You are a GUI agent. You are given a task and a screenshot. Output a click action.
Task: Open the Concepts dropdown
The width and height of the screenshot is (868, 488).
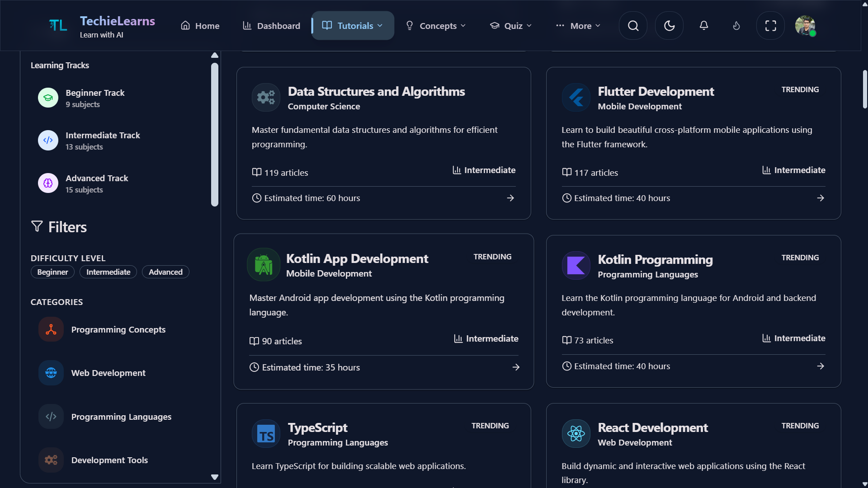pos(435,25)
